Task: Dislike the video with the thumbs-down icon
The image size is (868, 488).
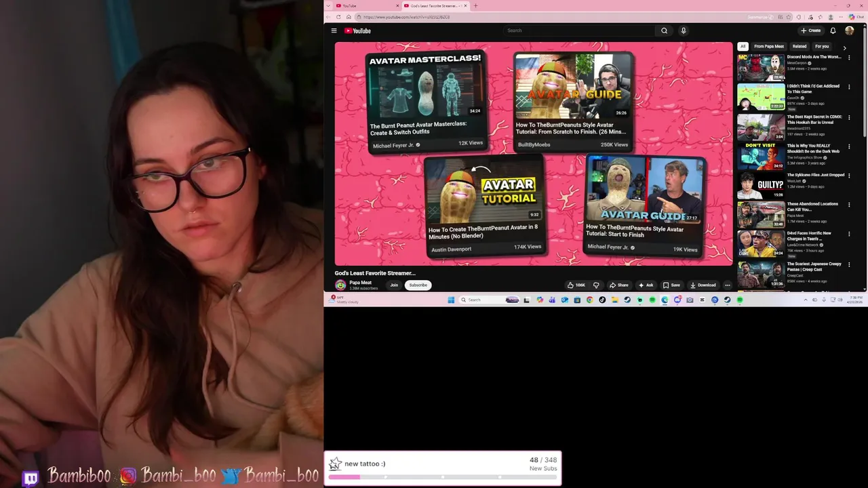Action: (596, 285)
